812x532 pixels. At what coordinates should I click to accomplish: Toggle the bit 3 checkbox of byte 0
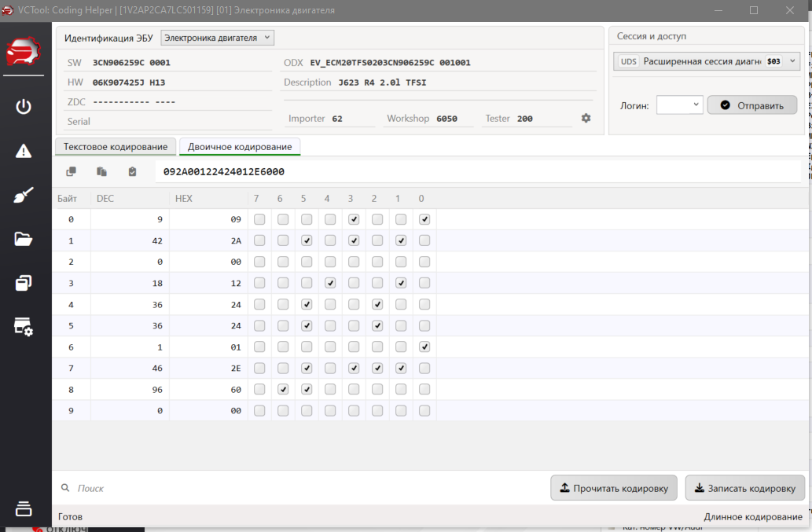coord(354,219)
